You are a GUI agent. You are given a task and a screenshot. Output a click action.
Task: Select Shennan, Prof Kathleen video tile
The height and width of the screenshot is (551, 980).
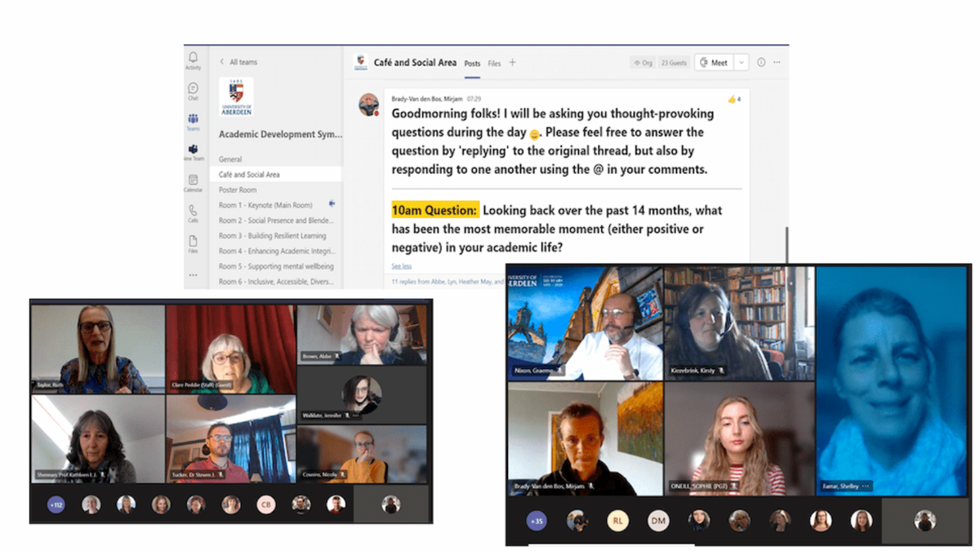click(98, 439)
